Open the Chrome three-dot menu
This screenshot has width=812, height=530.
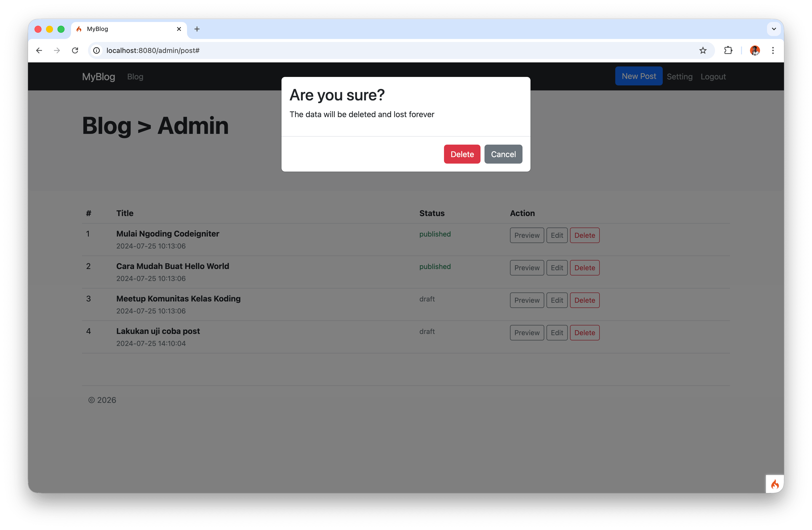click(773, 50)
